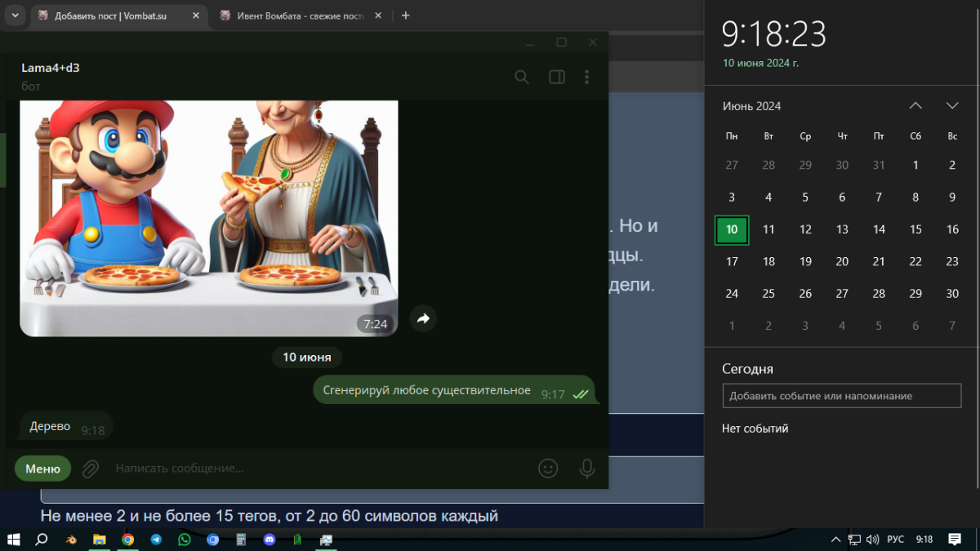Go to previous month in calendar
This screenshot has width=980, height=551.
[915, 106]
